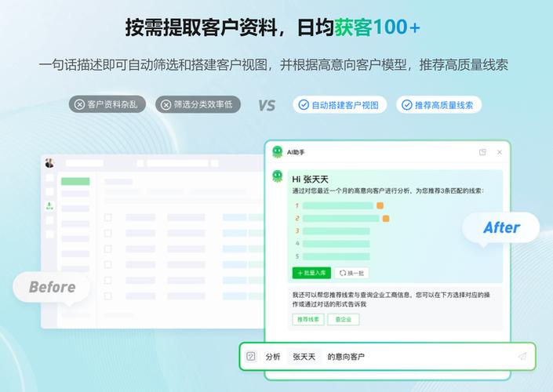Select the green highlighted menu item in Before window
Image resolution: width=553 pixels, height=392 pixels.
[x=75, y=181]
